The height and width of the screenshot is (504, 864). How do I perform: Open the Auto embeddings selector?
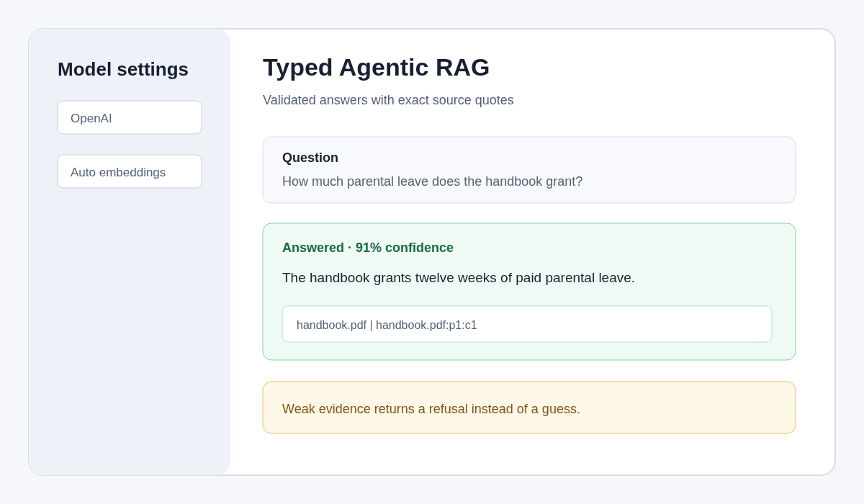130,171
